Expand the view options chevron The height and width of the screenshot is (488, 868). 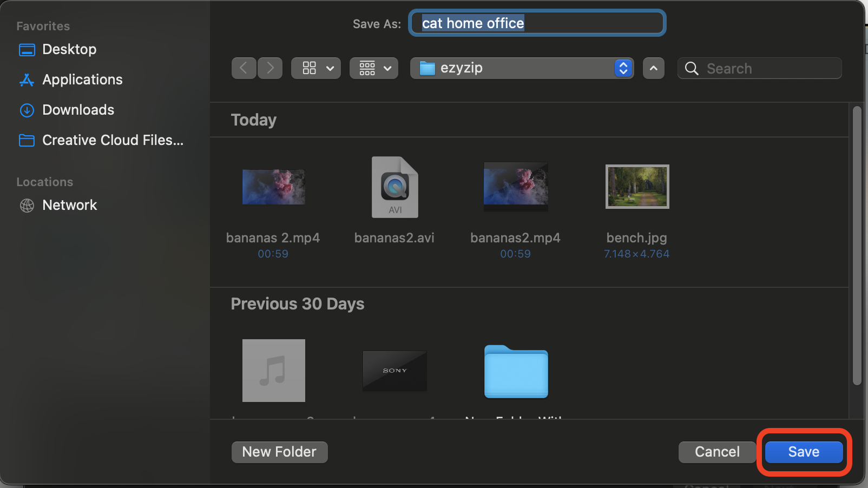pyautogui.click(x=330, y=69)
